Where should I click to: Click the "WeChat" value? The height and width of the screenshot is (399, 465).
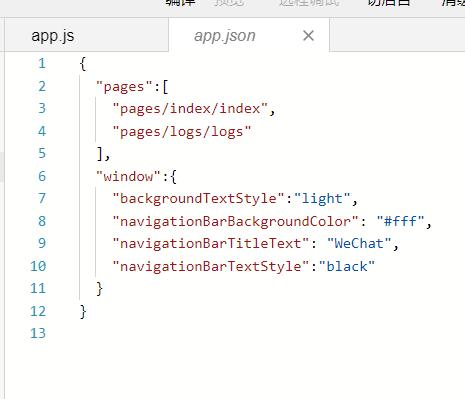(359, 243)
